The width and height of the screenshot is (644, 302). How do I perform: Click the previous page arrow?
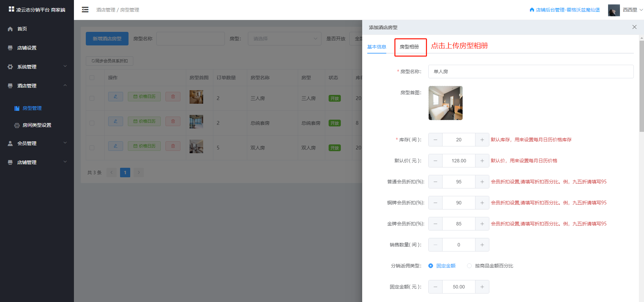(112, 173)
